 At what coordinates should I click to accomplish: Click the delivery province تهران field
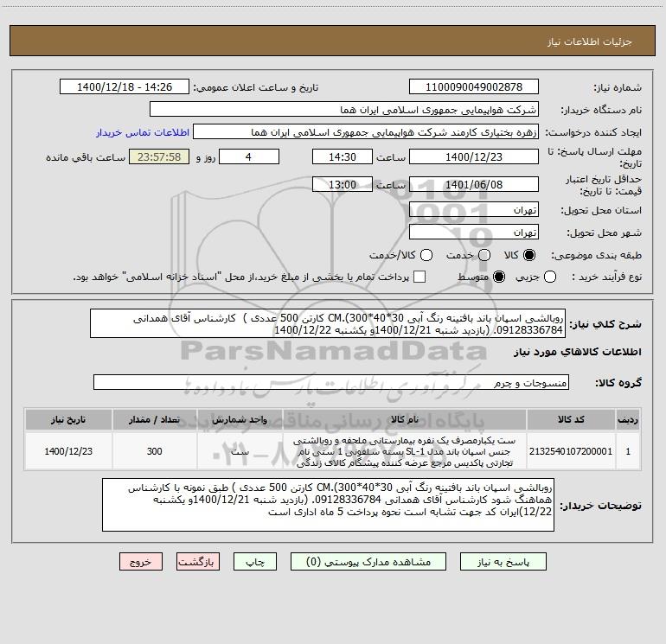474,210
